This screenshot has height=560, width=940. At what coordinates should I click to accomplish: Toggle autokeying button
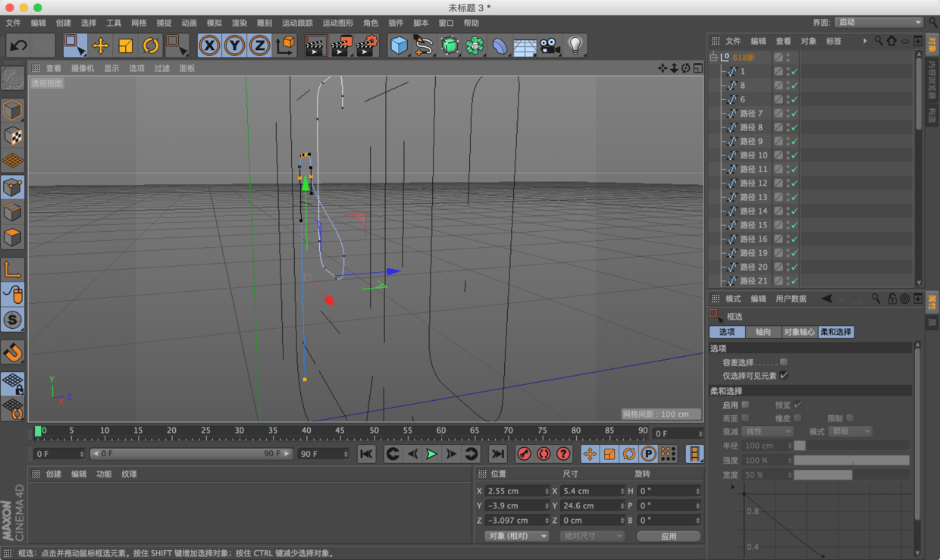[544, 454]
